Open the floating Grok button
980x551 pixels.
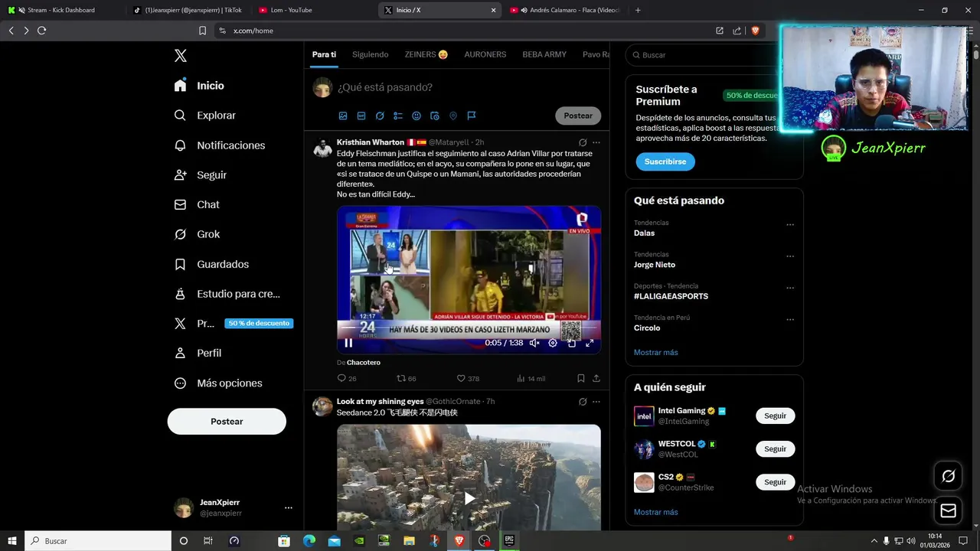pyautogui.click(x=948, y=476)
